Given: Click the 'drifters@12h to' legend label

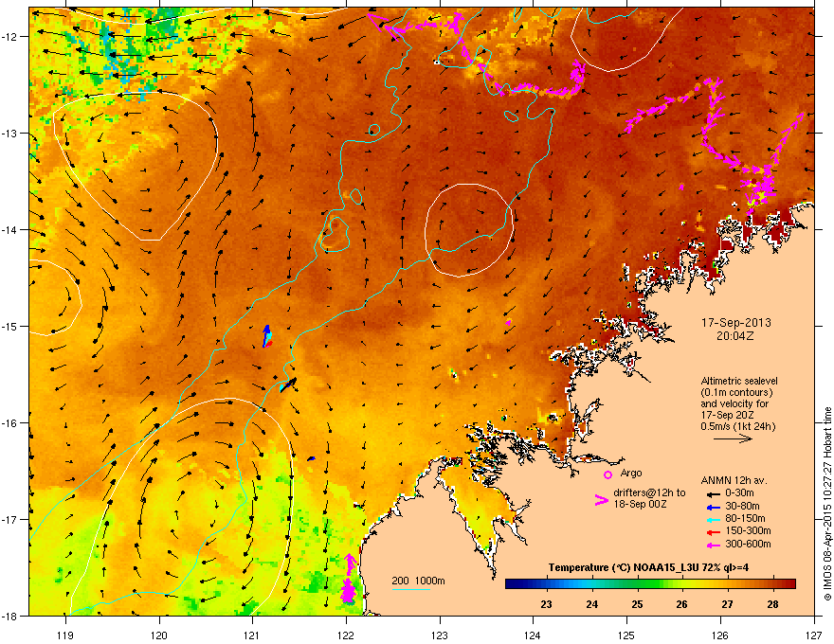Looking at the screenshot, I should (649, 493).
